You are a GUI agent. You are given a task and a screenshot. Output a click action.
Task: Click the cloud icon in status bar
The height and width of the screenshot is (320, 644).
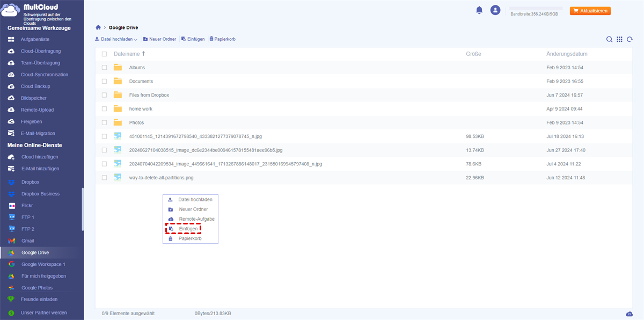point(629,314)
